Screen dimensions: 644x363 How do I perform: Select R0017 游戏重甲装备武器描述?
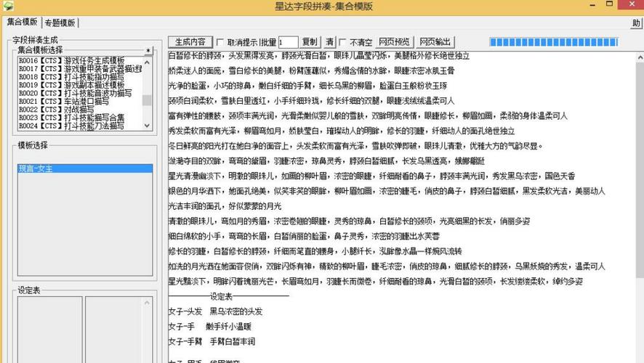(80, 68)
